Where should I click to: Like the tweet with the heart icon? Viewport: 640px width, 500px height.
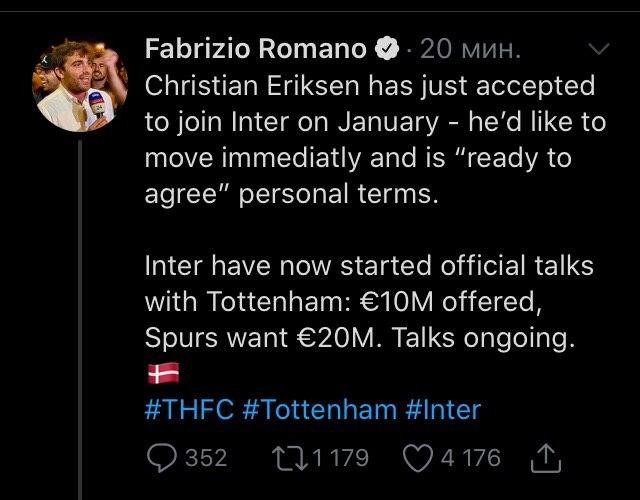(x=418, y=458)
